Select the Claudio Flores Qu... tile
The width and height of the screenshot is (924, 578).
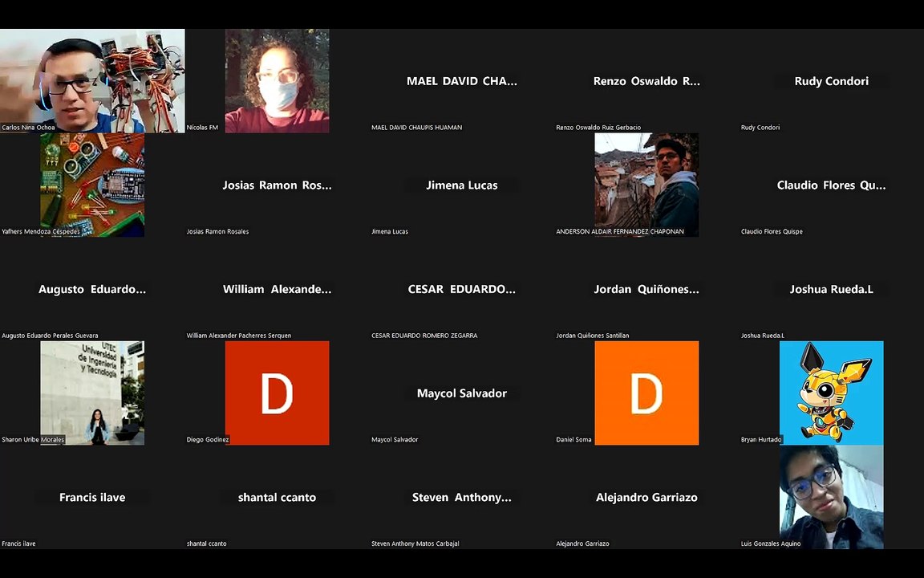click(x=832, y=185)
